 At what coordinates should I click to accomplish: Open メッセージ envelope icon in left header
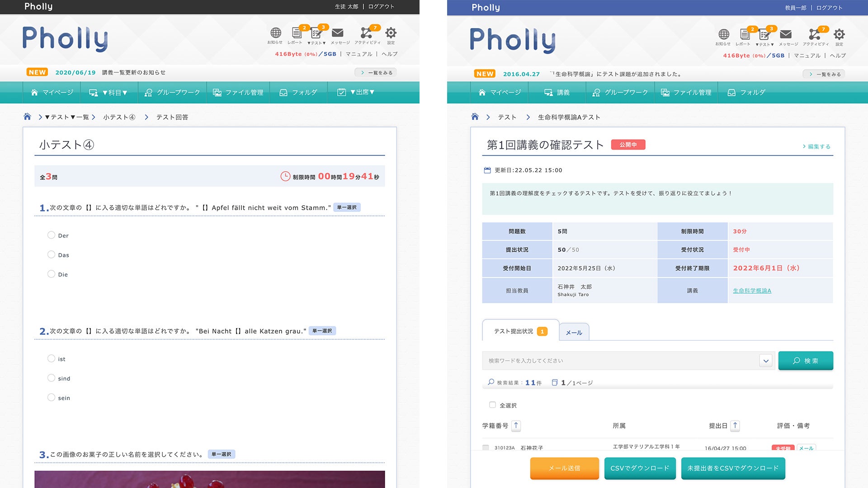(x=338, y=33)
